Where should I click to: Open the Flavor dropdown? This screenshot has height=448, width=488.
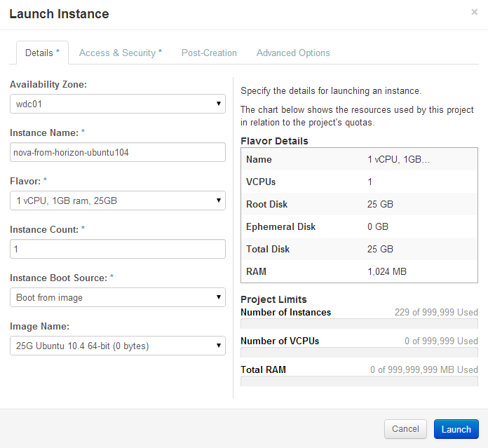click(x=118, y=201)
